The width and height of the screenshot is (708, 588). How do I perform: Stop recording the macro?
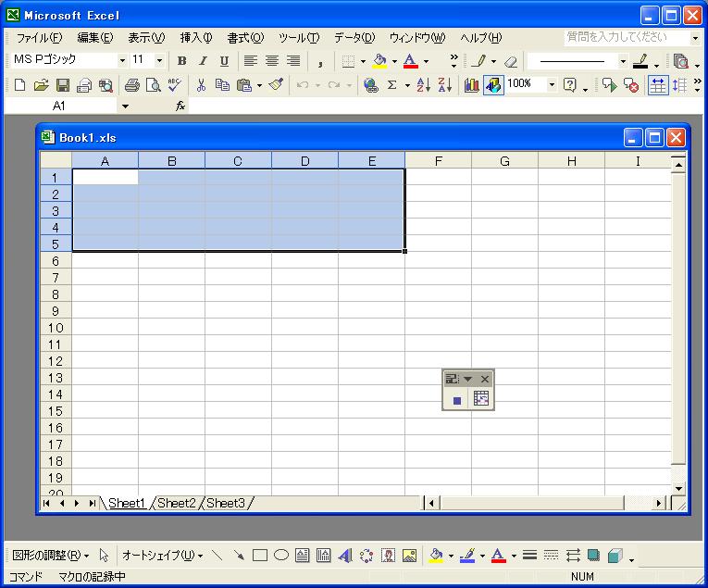coord(457,400)
